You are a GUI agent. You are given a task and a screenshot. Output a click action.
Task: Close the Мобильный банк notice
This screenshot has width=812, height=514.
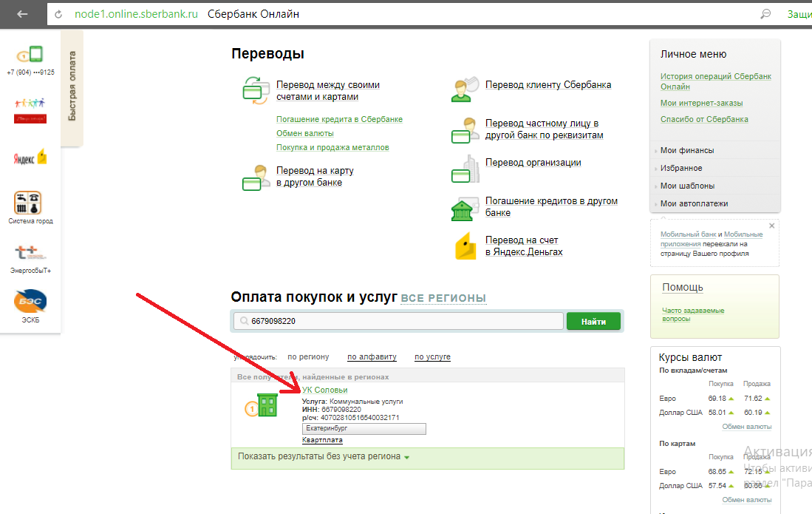pyautogui.click(x=771, y=226)
